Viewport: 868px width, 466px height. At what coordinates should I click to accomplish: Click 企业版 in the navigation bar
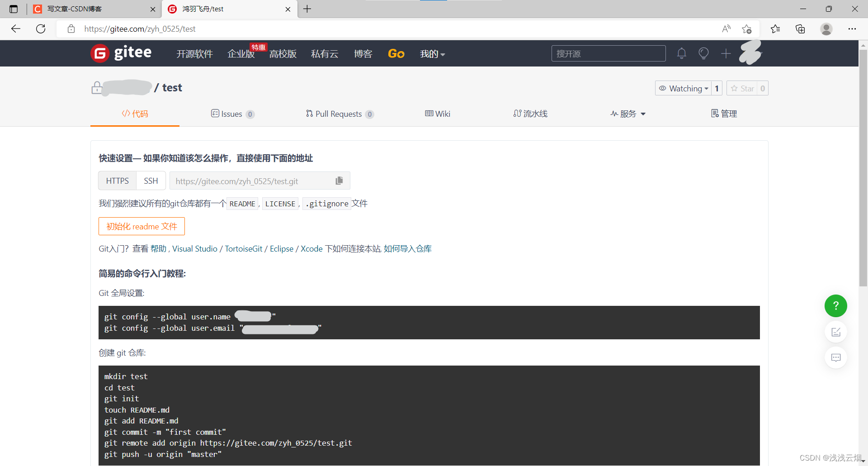241,54
